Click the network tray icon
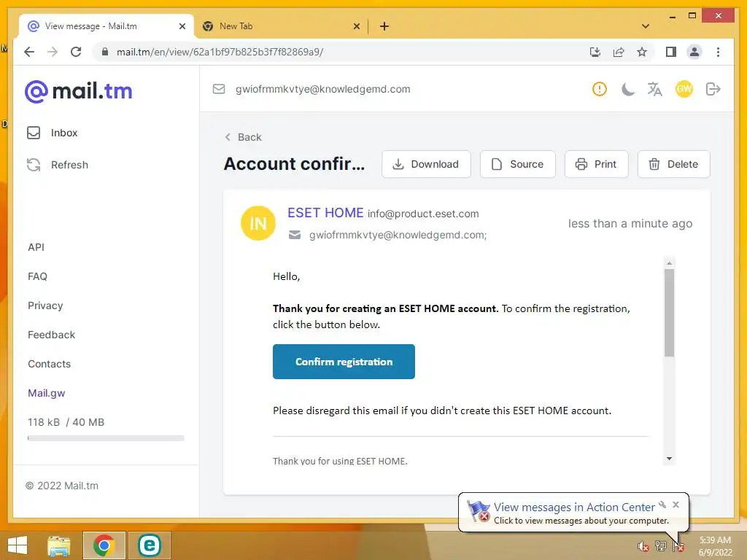The width and height of the screenshot is (747, 560). 661,546
